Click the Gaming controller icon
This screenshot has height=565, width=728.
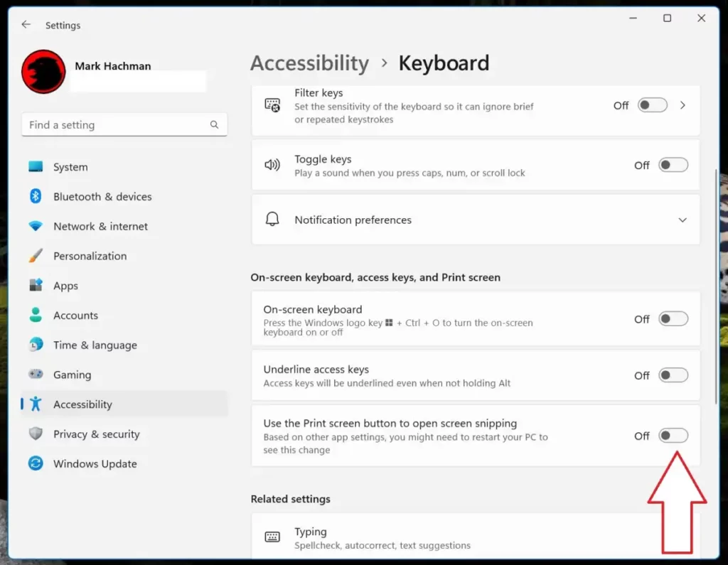tap(36, 375)
